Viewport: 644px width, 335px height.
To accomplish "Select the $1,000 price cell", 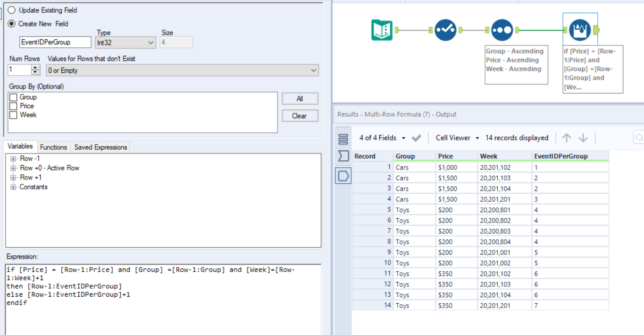I will [457, 167].
